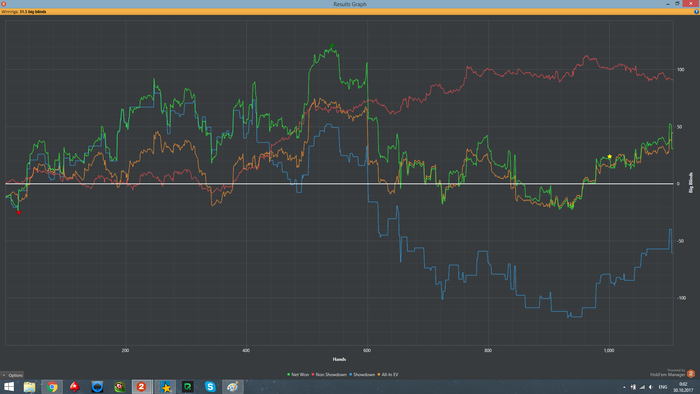Click the -100 value on the vertical axis
700x394 pixels.
(x=681, y=298)
